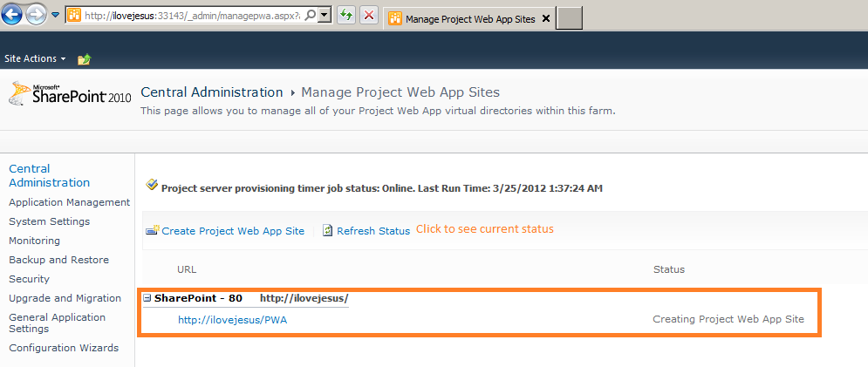Go back with the browser Back arrow
Screen dimensions: 868x367
(x=12, y=15)
